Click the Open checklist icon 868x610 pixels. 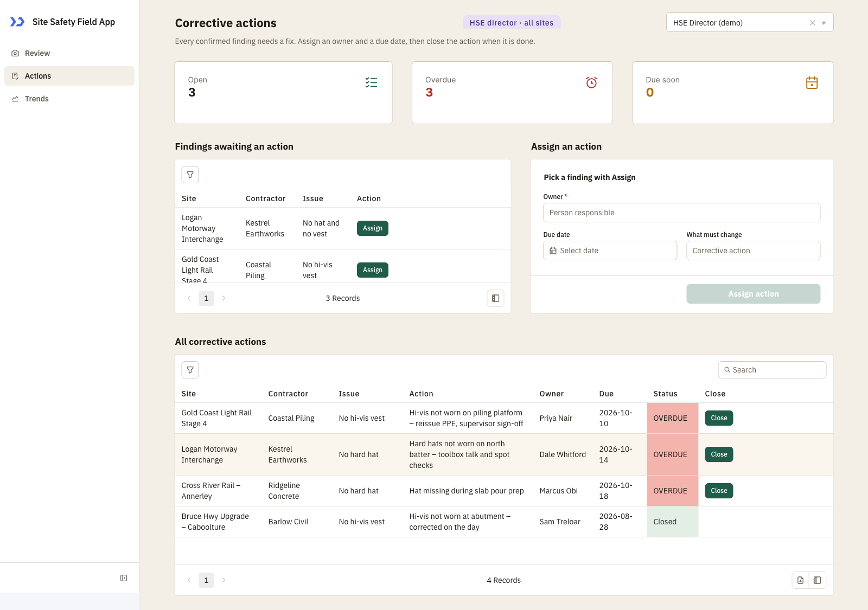pyautogui.click(x=371, y=82)
